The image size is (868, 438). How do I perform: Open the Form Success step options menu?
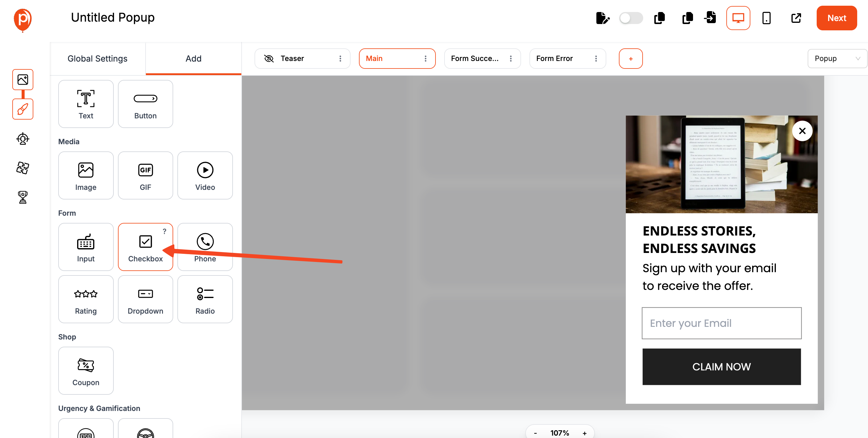click(x=511, y=58)
